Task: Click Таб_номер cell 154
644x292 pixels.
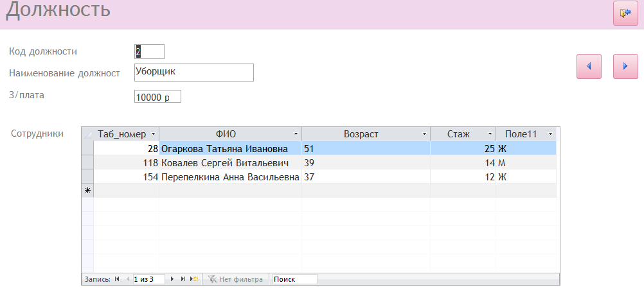Action: (127, 176)
